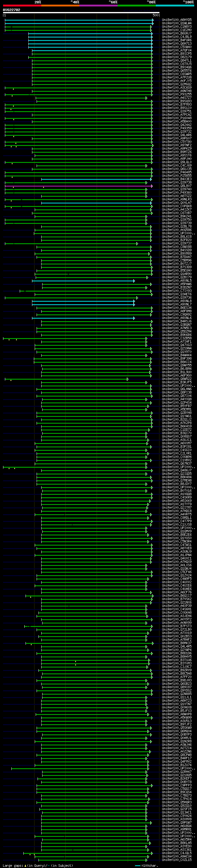
Task: Click the purple alignment bar for UniRef100_Q8L807
Action: pos(79,186)
